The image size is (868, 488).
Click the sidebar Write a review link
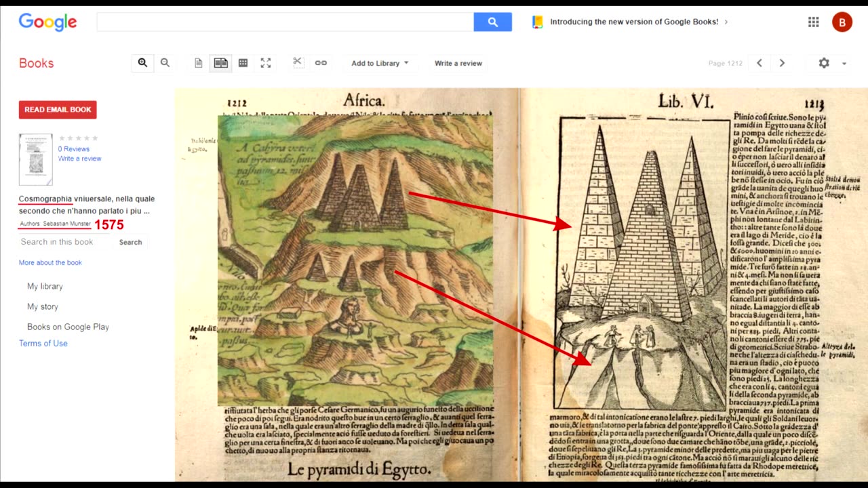79,159
